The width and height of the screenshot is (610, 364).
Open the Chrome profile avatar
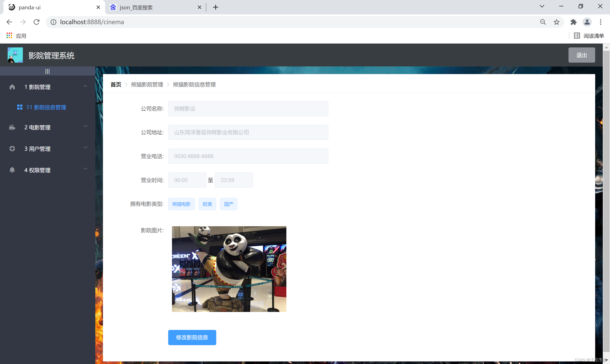pyautogui.click(x=587, y=22)
